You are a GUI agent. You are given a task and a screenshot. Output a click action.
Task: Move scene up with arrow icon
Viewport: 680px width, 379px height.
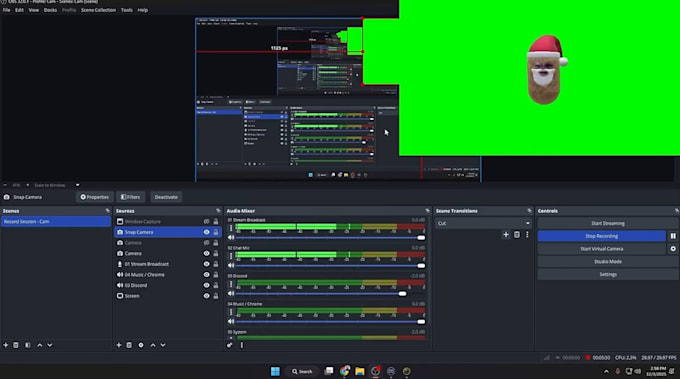click(39, 345)
